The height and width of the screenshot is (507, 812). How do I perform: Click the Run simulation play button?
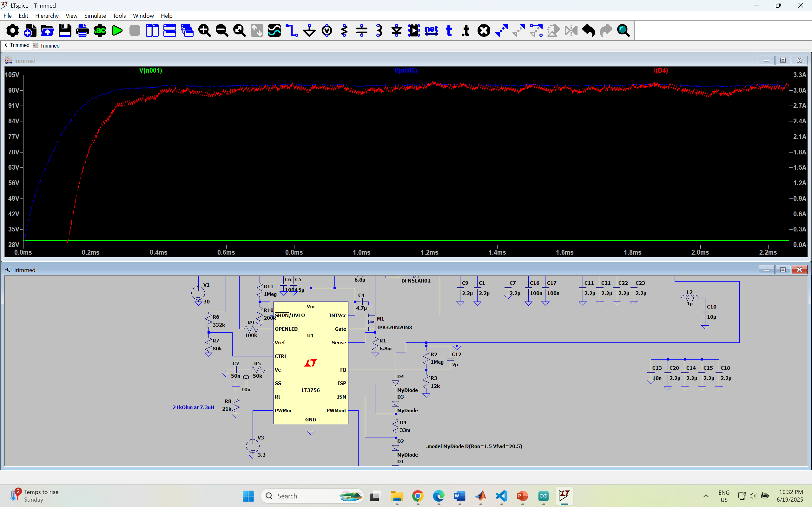pyautogui.click(x=117, y=31)
